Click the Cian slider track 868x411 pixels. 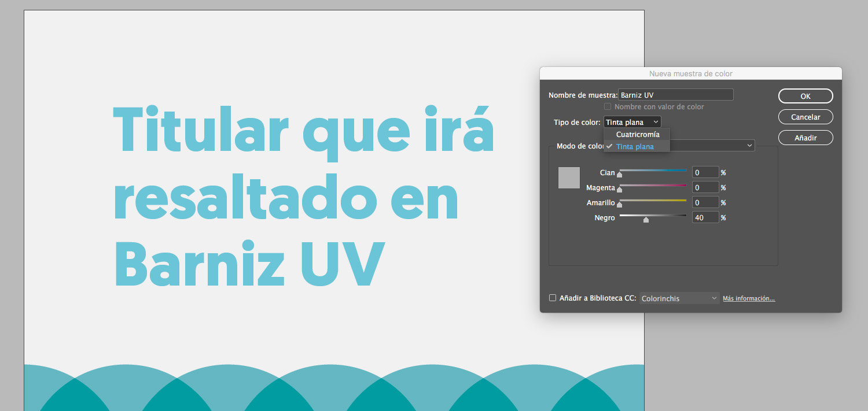[x=653, y=171]
